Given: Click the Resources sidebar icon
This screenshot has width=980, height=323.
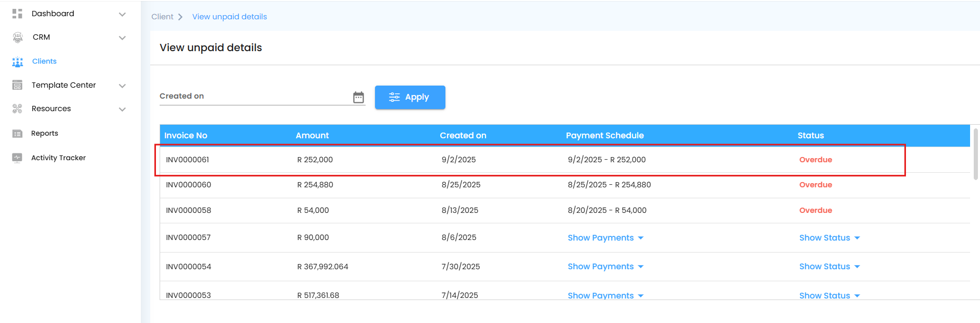Looking at the screenshot, I should tap(17, 109).
